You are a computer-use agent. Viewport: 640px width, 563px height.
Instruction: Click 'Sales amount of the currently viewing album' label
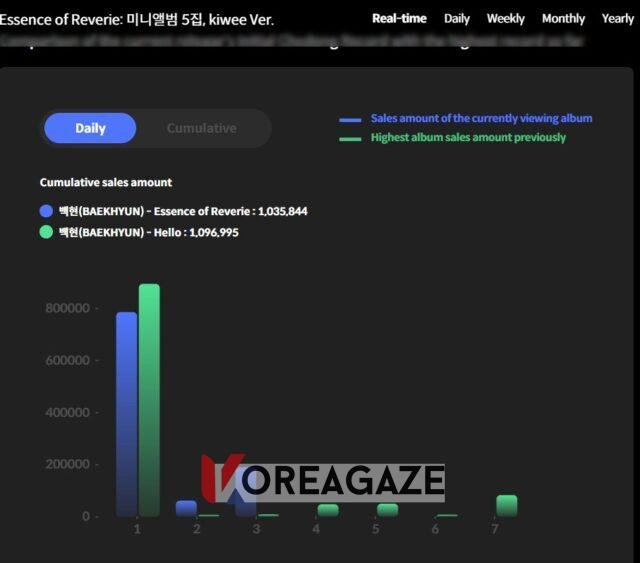(x=481, y=118)
